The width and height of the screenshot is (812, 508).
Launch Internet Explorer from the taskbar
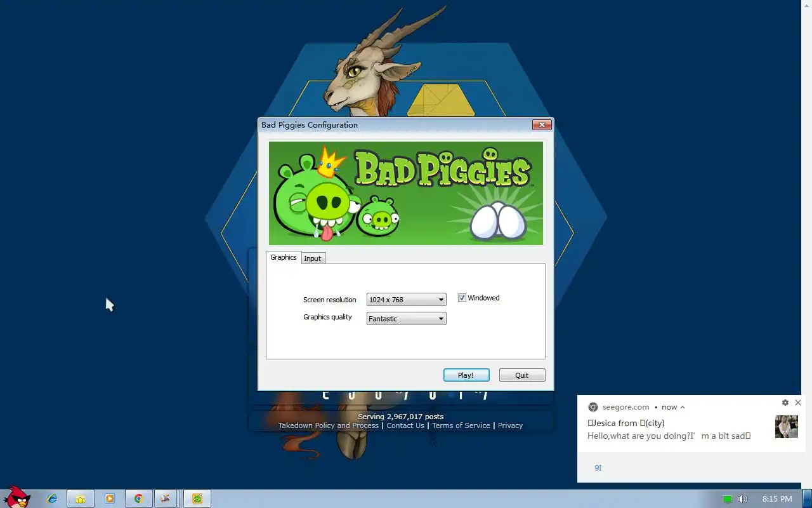[53, 498]
